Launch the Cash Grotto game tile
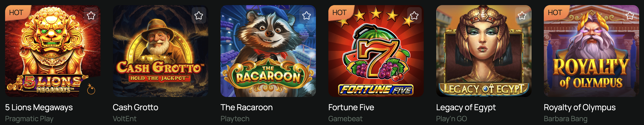Viewport: 644px width, 125px height. click(160, 51)
